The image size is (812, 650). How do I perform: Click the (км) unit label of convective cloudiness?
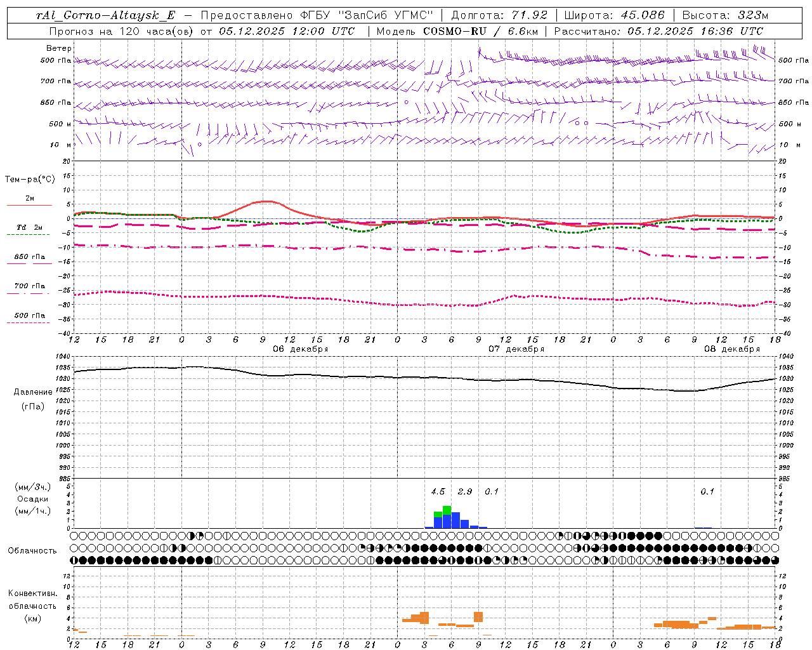point(32,618)
